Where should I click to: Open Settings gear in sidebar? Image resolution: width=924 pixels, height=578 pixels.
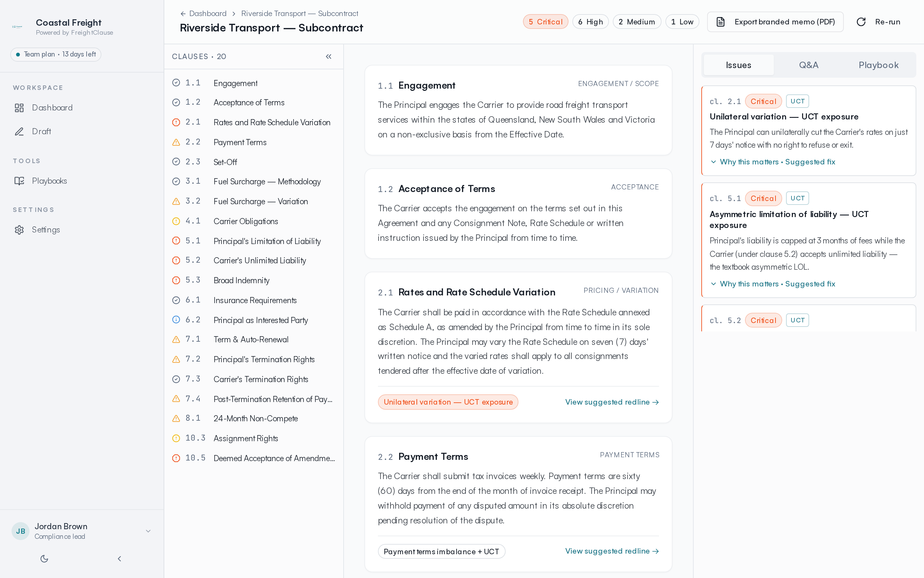pyautogui.click(x=19, y=230)
